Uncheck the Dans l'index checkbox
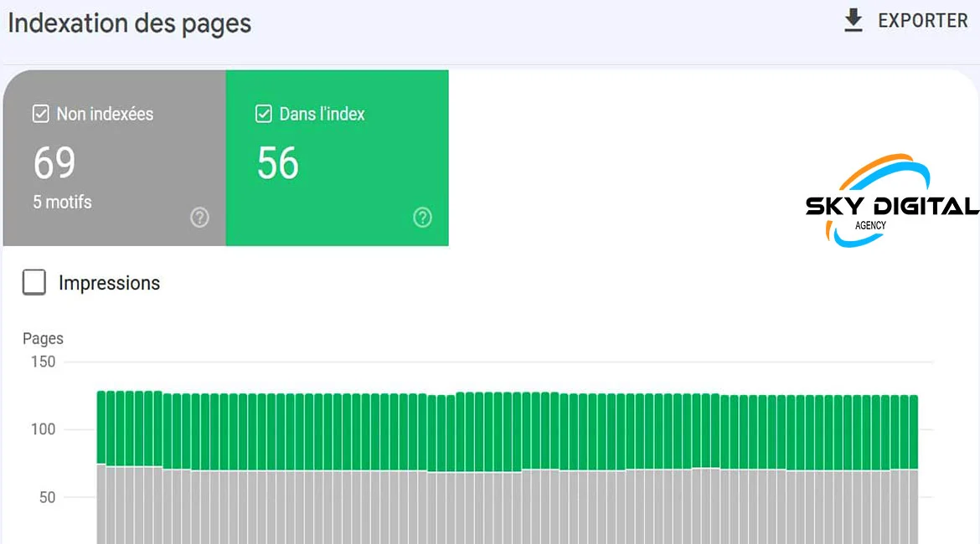The width and height of the screenshot is (980, 544). pos(264,114)
